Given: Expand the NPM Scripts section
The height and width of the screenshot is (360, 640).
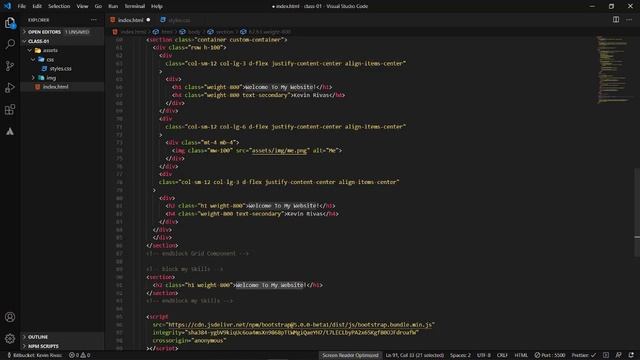Looking at the screenshot, I should point(62,346).
